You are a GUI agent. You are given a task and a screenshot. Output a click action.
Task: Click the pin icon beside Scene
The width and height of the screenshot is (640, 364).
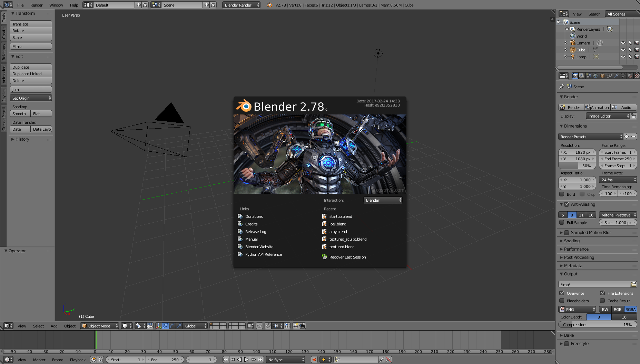(x=561, y=87)
